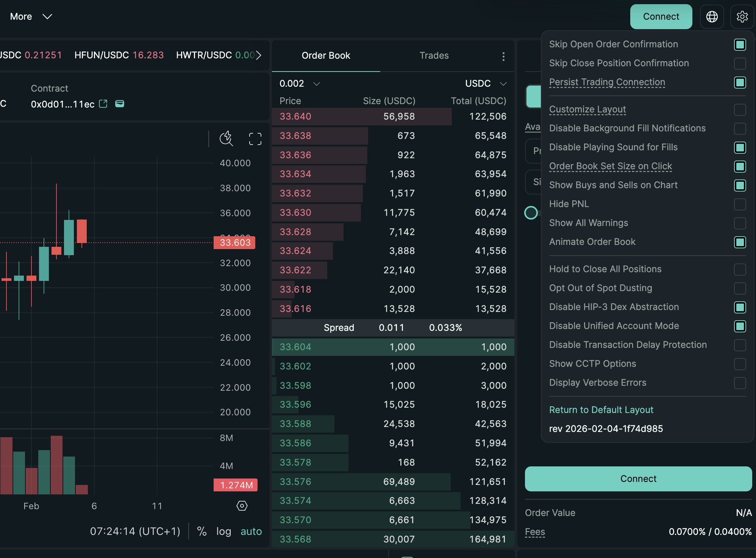Click the chart fullscreen icon
The image size is (756, 558).
click(x=255, y=139)
